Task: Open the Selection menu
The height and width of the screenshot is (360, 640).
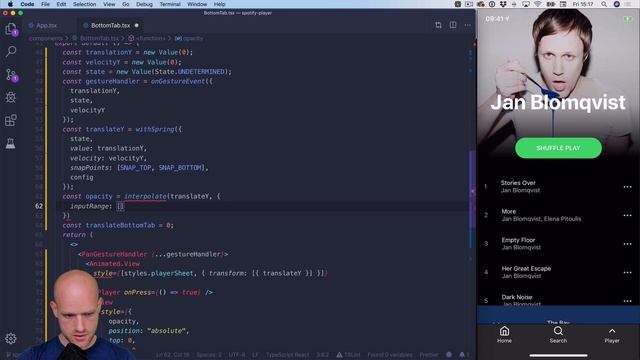Action: point(84,4)
